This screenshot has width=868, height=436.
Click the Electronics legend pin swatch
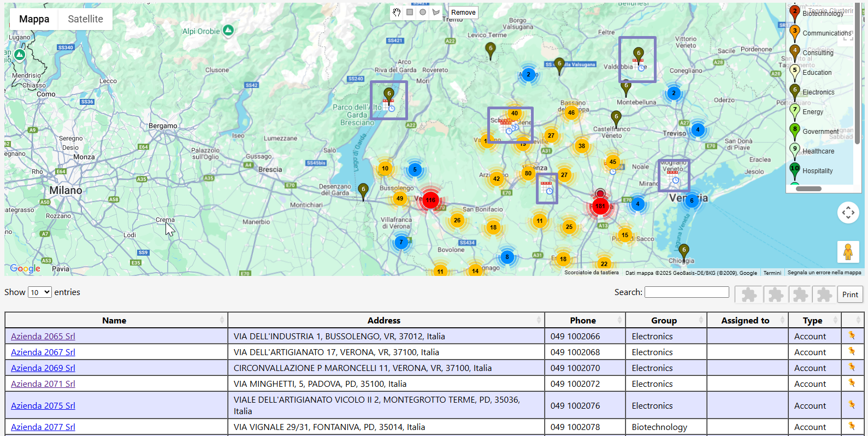(x=795, y=91)
